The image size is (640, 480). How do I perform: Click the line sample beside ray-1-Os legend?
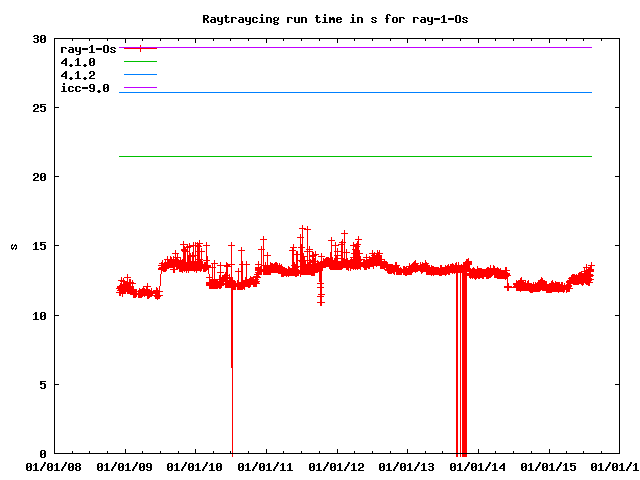(x=140, y=48)
